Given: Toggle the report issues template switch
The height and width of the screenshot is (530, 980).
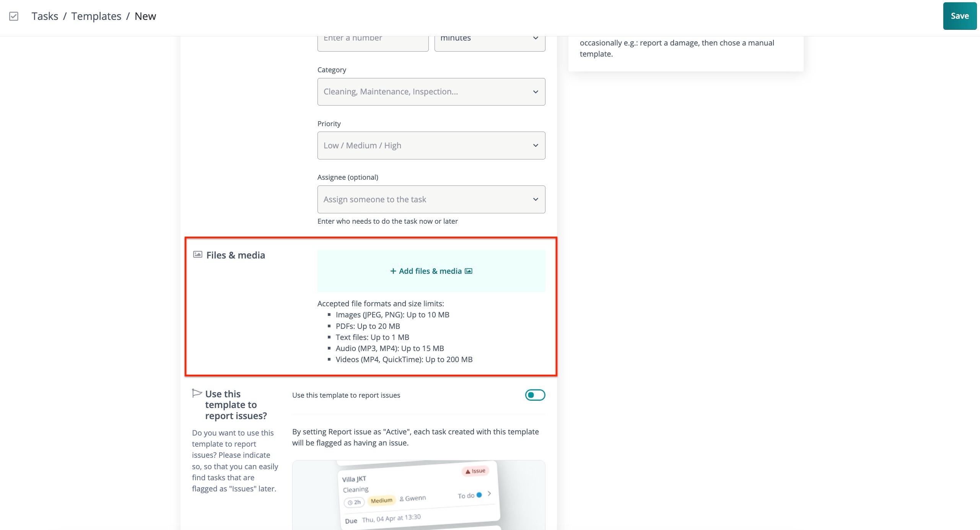Looking at the screenshot, I should (535, 395).
